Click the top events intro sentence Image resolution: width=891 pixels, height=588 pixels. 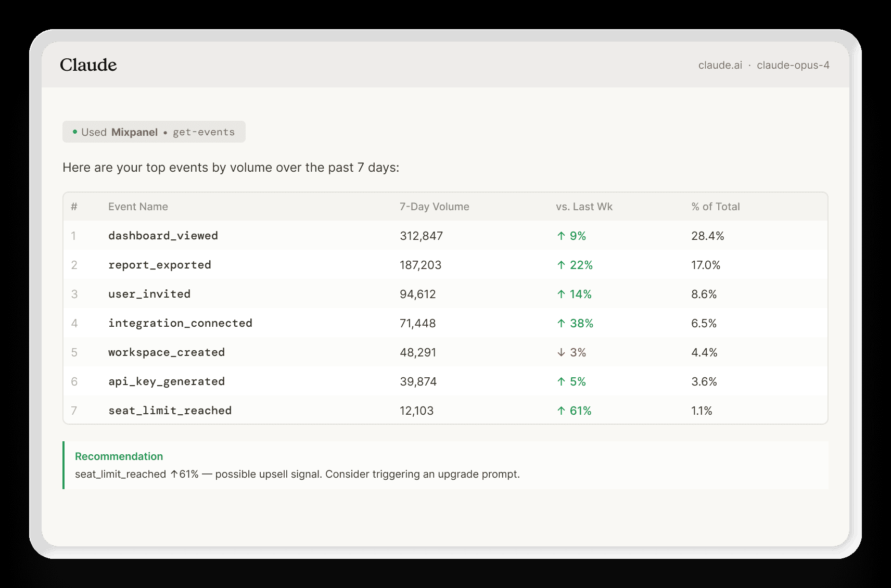pyautogui.click(x=231, y=168)
